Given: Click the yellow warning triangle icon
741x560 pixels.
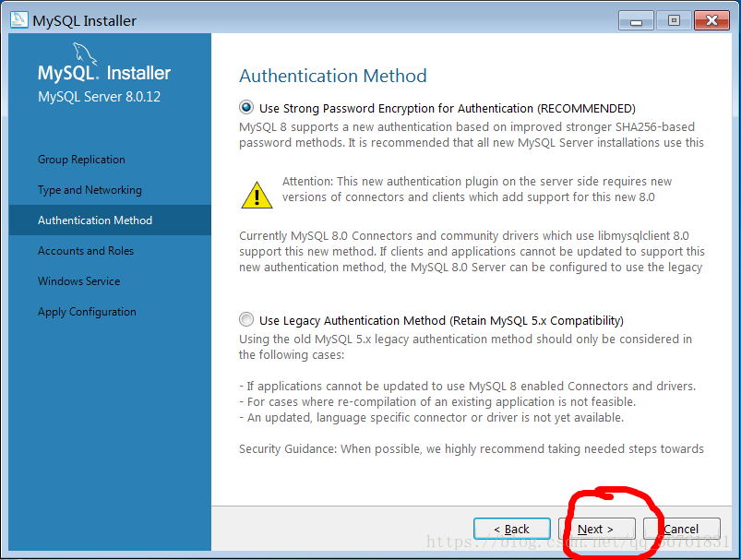Looking at the screenshot, I should coord(257,195).
